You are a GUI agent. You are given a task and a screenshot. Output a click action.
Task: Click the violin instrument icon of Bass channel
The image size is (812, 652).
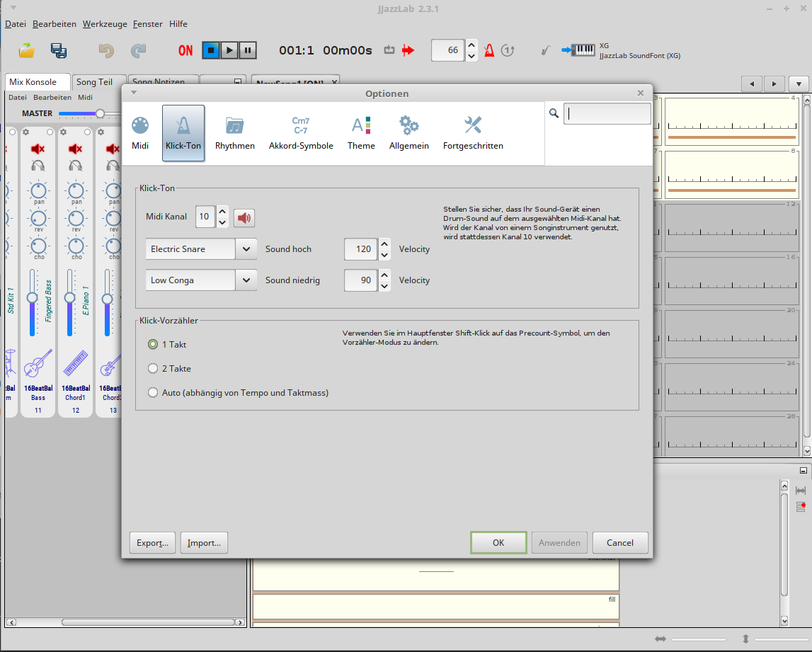[38, 363]
